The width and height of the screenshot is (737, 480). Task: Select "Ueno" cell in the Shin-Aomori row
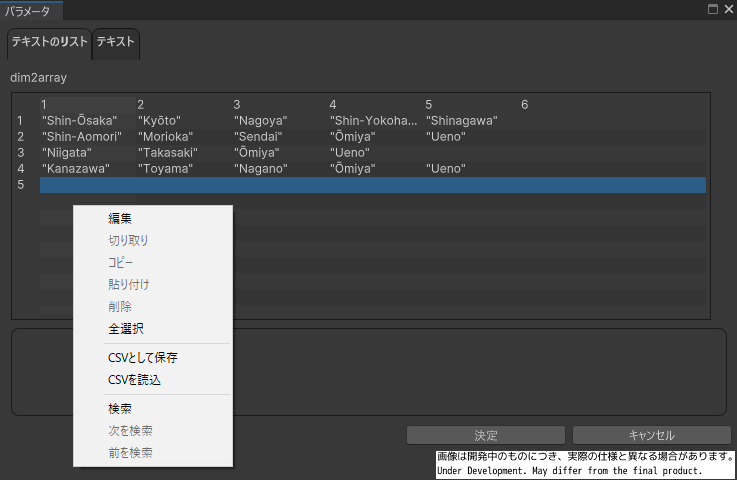click(x=472, y=137)
